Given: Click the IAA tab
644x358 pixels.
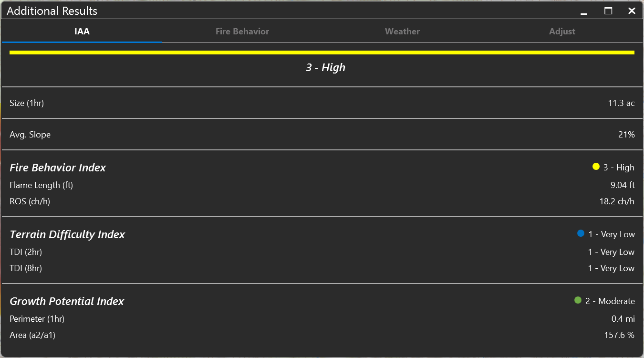Looking at the screenshot, I should pyautogui.click(x=82, y=32).
